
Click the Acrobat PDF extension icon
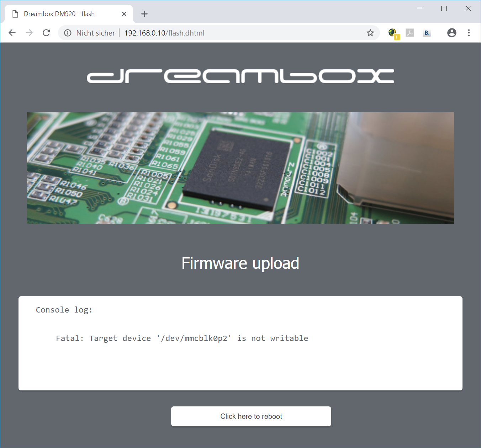point(410,33)
